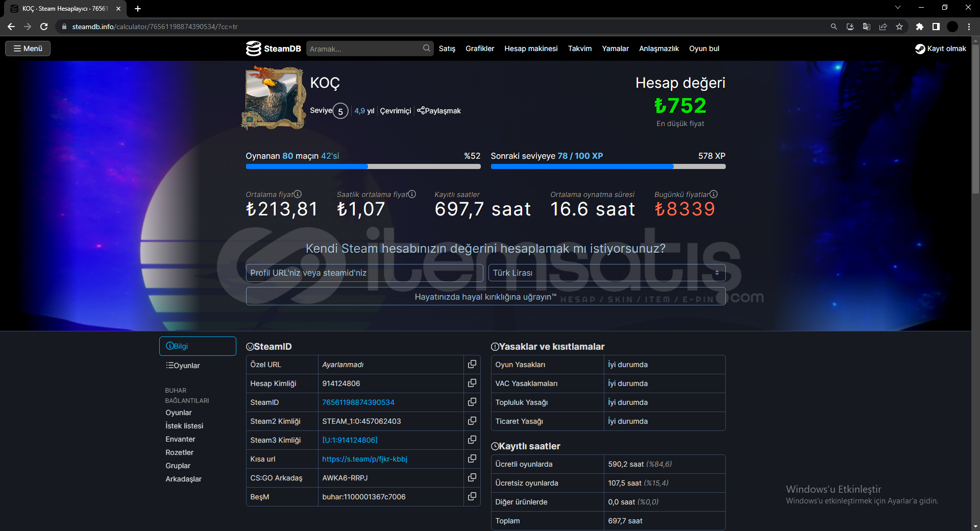This screenshot has width=980, height=531.
Task: Bookmark this page with the star icon
Action: (x=899, y=27)
